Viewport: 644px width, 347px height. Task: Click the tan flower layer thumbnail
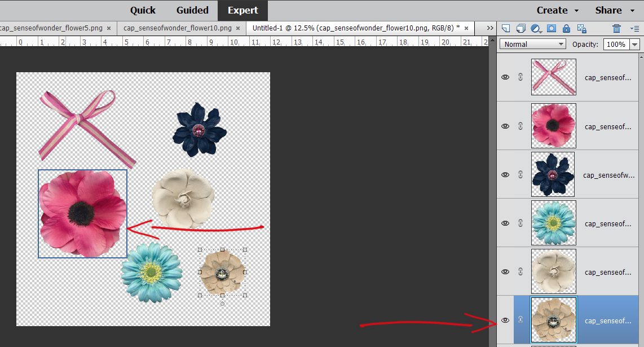point(554,320)
